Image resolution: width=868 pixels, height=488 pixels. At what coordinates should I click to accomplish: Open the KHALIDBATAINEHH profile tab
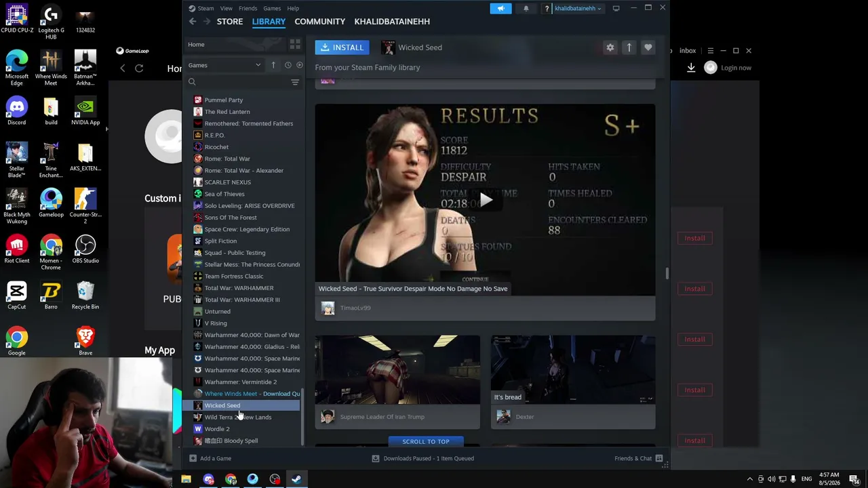(x=392, y=22)
